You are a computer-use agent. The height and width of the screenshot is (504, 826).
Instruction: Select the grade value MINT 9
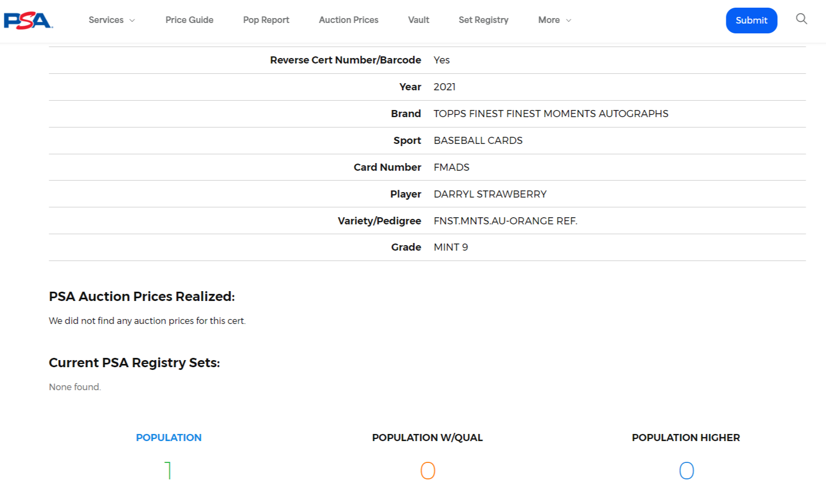450,247
